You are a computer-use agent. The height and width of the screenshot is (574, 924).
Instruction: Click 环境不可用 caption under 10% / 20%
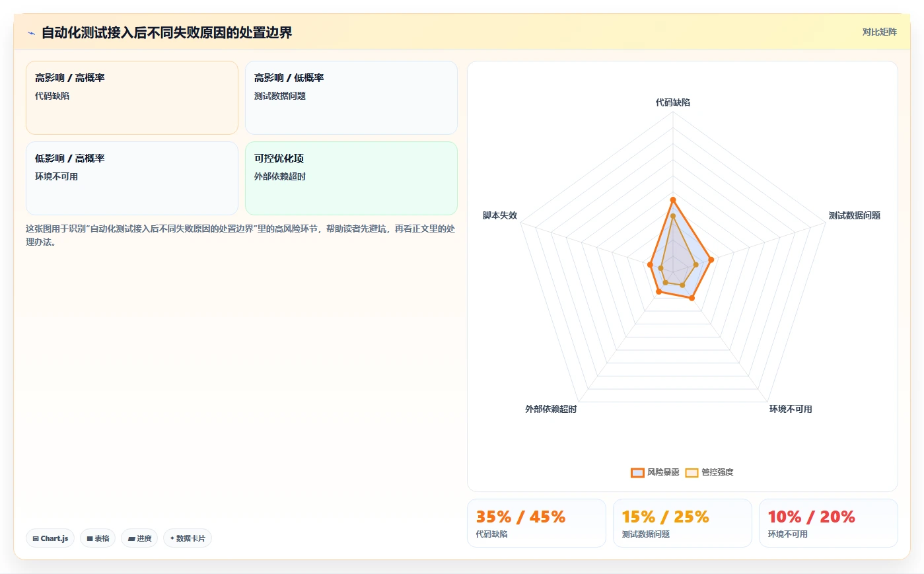787,534
